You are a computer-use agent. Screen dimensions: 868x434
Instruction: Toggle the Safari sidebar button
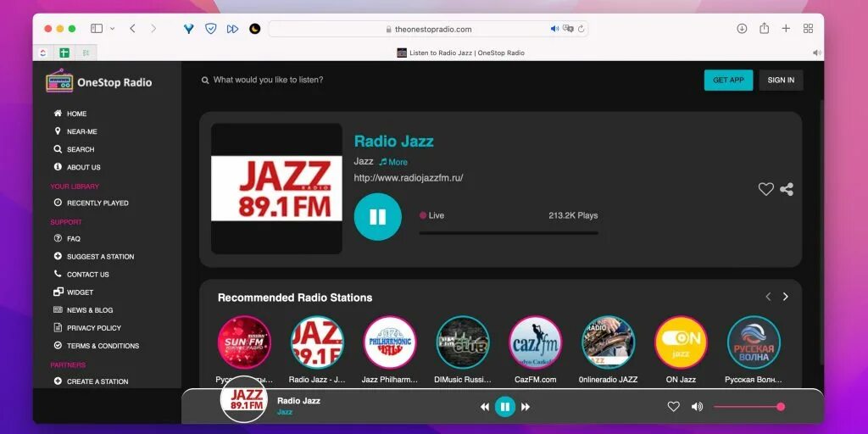click(x=97, y=29)
